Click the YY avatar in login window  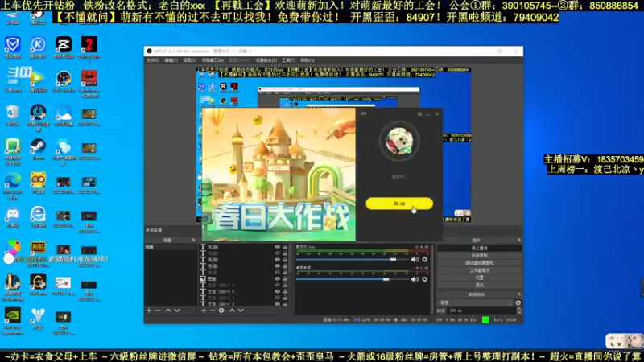(399, 142)
